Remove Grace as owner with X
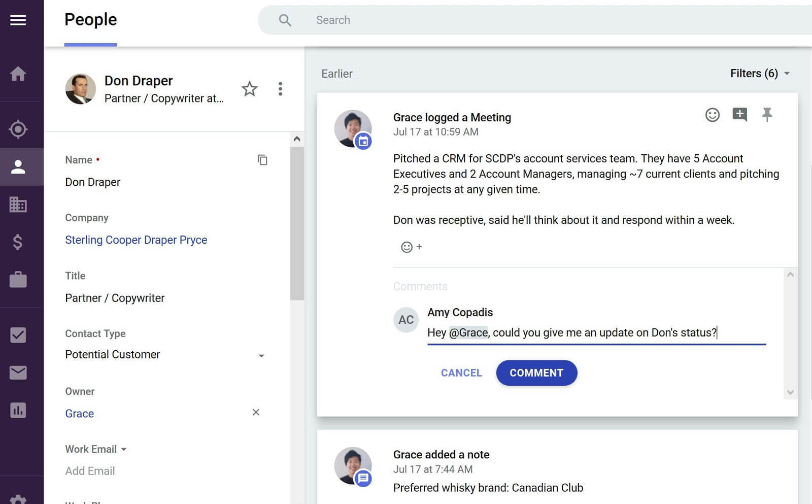 click(256, 412)
